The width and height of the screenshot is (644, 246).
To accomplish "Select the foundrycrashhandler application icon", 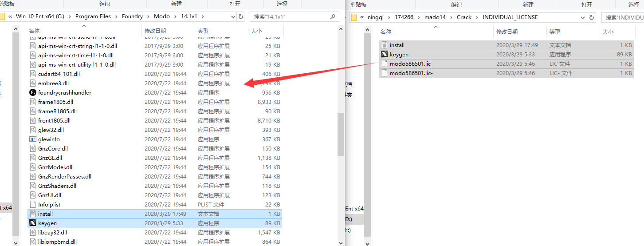I will pos(32,92).
